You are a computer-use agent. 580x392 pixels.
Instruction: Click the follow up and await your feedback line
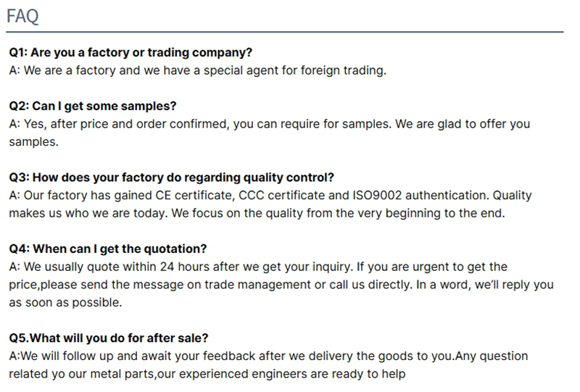point(268,356)
